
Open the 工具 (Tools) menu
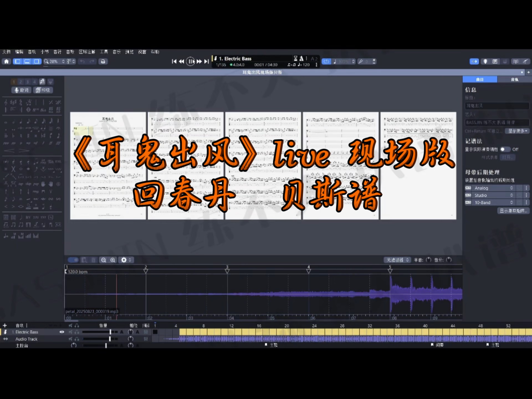(x=104, y=52)
